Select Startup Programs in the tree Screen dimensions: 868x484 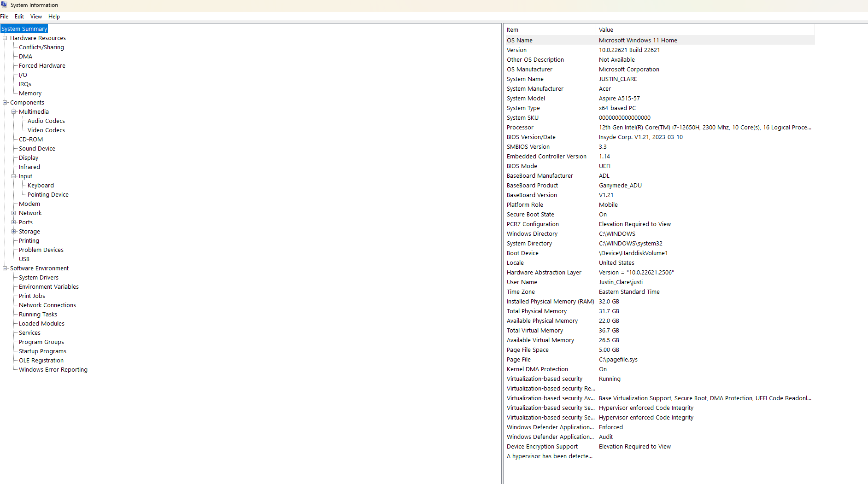coord(42,351)
